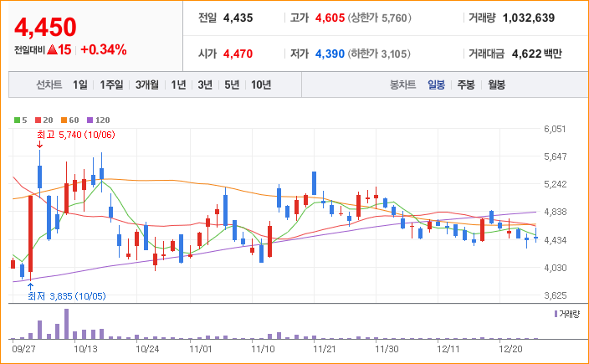
Task: Click the 11/30 date axis label
Action: [x=387, y=349]
